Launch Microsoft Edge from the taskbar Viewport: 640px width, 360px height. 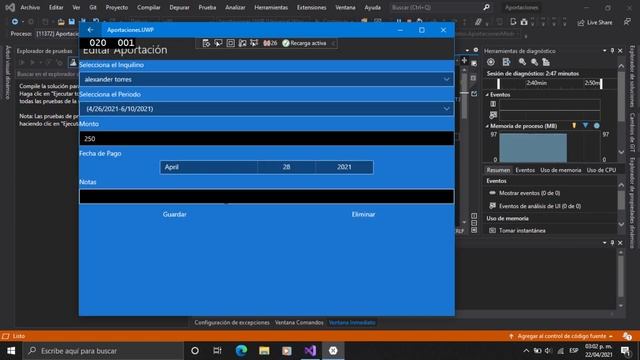241,351
